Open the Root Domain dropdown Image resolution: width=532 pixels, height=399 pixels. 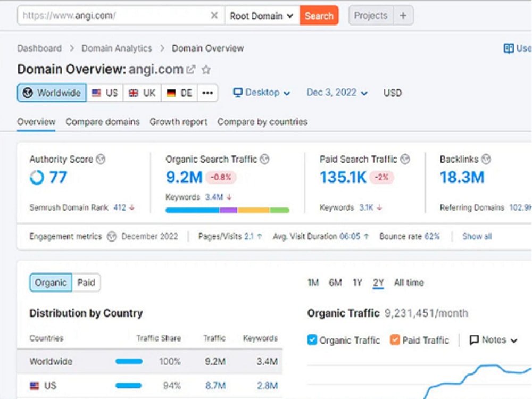click(261, 15)
